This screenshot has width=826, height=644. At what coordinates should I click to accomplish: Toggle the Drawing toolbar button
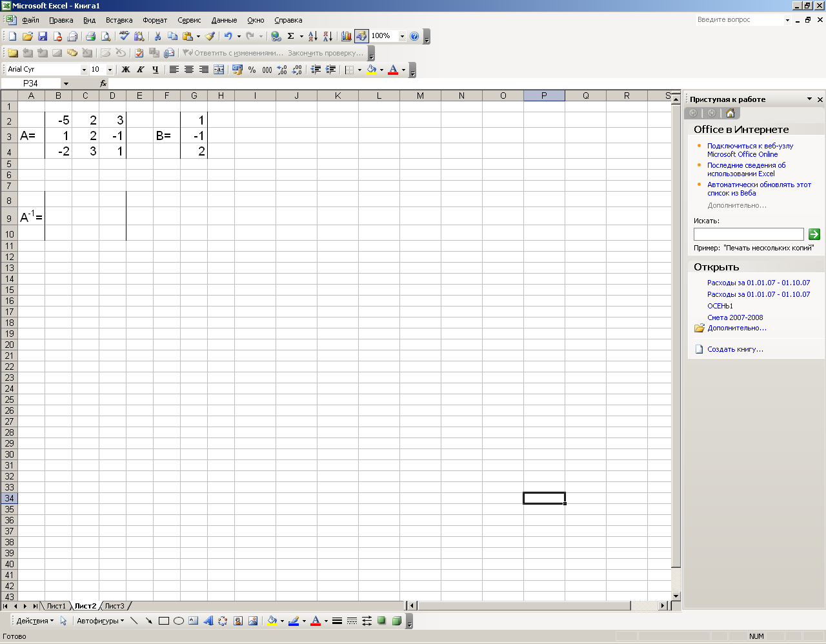pyautogui.click(x=361, y=36)
